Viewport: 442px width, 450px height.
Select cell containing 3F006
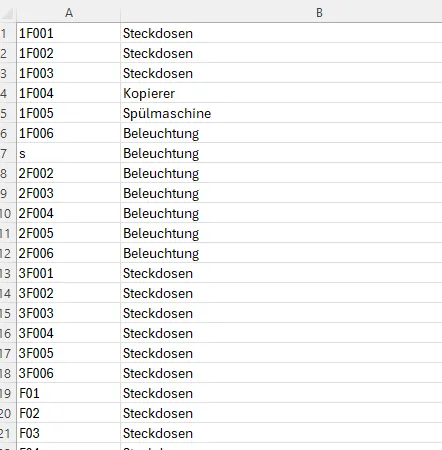(68, 373)
